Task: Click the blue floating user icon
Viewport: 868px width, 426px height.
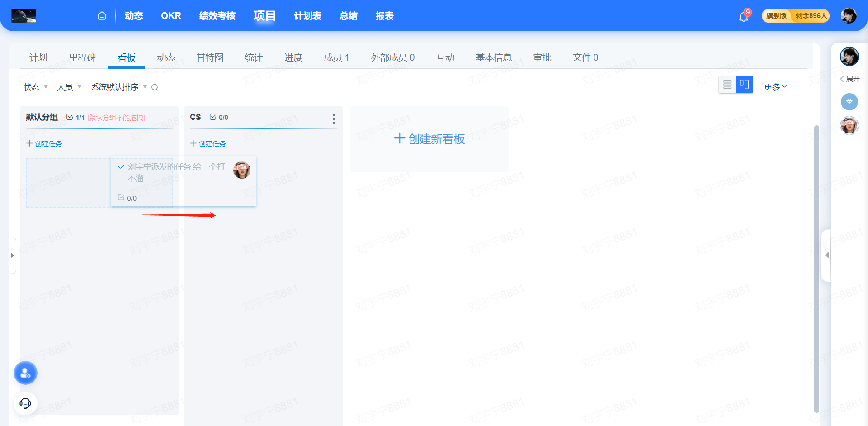Action: pos(25,373)
